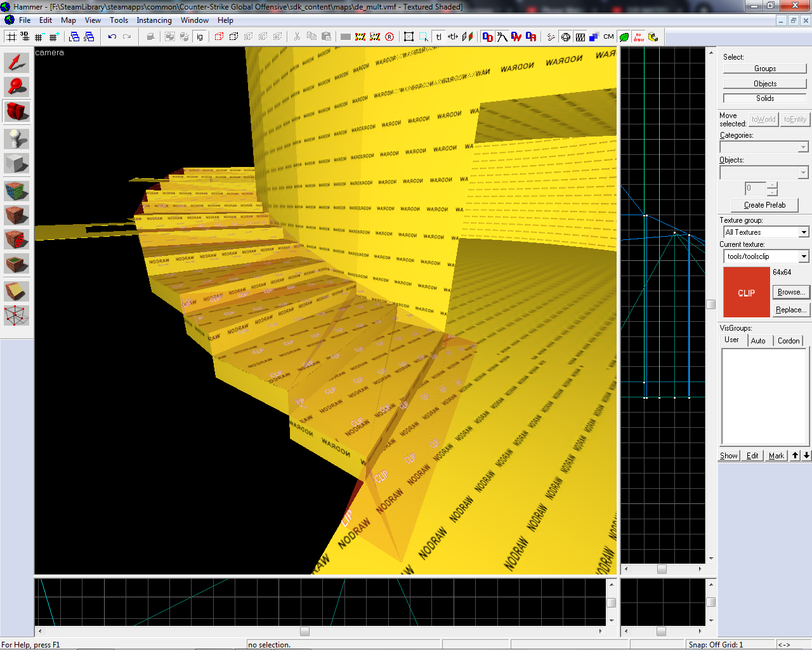This screenshot has height=650, width=812.
Task: Open the Edit menu
Action: (46, 20)
